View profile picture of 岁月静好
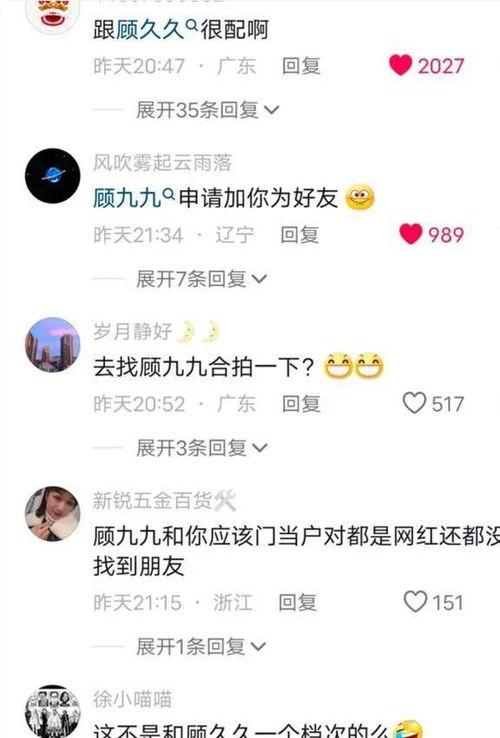 tap(53, 345)
